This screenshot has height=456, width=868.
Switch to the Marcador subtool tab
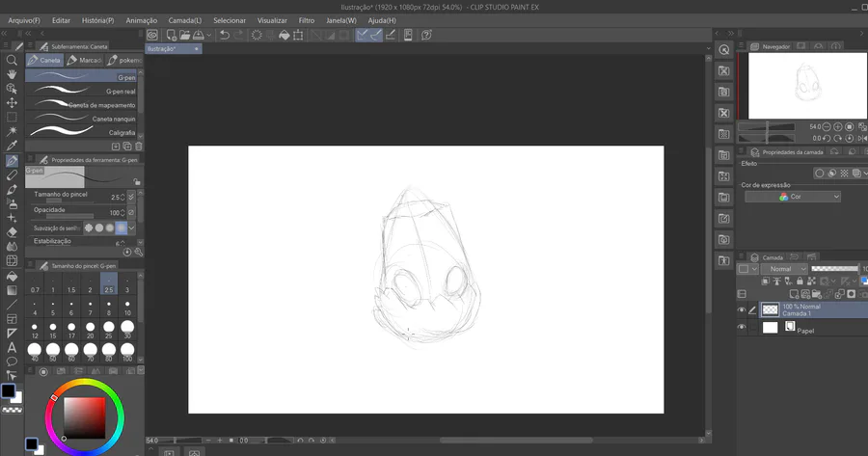pos(85,60)
